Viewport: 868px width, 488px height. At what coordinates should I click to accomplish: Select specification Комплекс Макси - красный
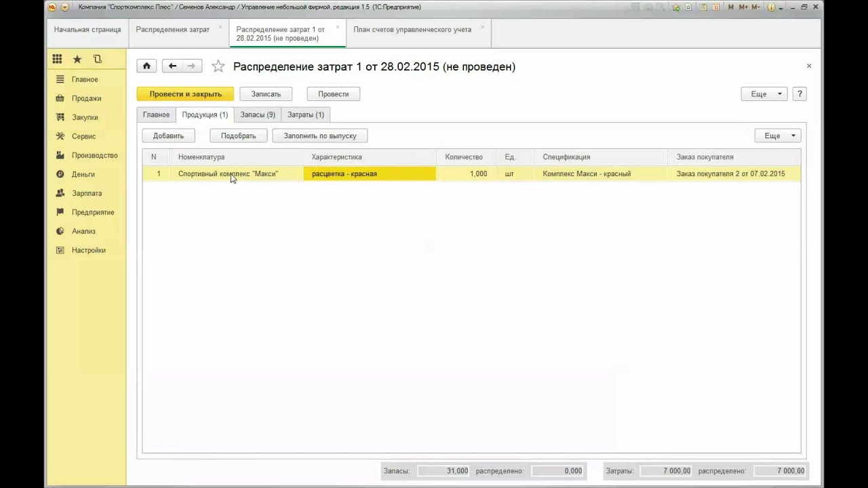(x=601, y=174)
